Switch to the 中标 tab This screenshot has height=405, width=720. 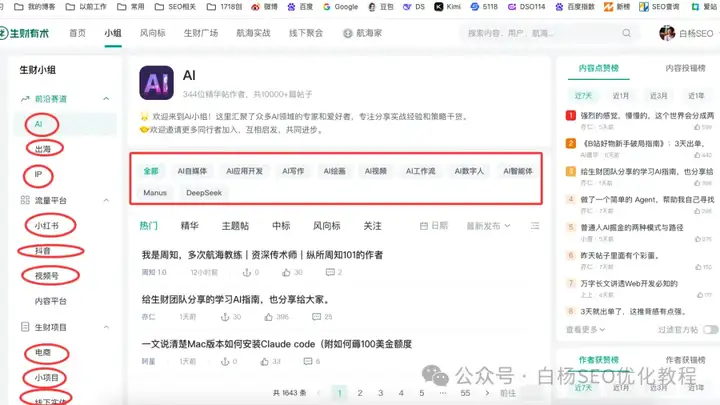pos(281,225)
